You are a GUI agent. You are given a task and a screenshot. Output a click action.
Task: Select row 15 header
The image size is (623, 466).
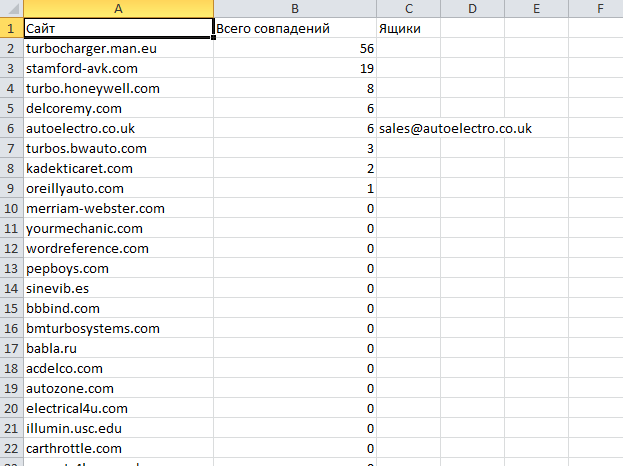point(12,308)
